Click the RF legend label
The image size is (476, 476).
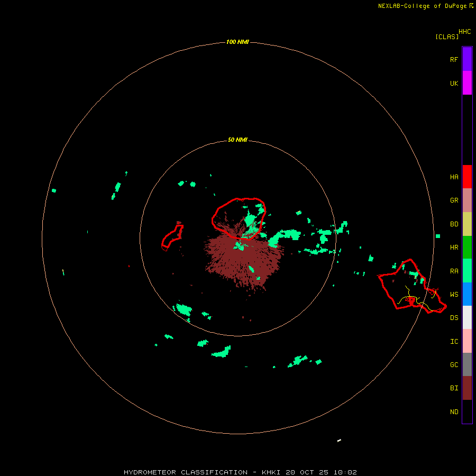pyautogui.click(x=454, y=59)
